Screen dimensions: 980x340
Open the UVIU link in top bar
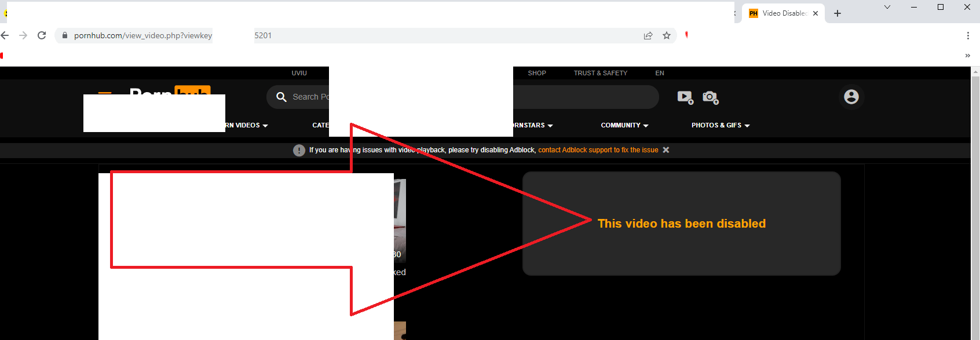(299, 73)
